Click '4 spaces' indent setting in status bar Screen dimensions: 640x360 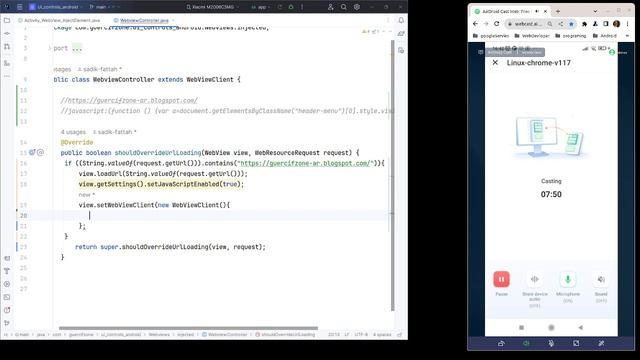point(382,335)
